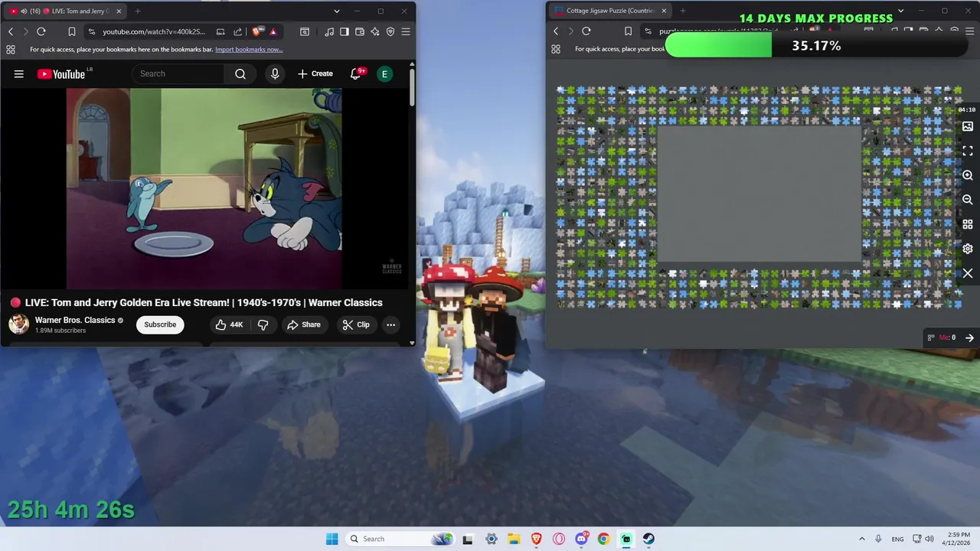This screenshot has height=551, width=980.
Task: Open Leo AI icon in YouTube window
Action: coord(375,31)
